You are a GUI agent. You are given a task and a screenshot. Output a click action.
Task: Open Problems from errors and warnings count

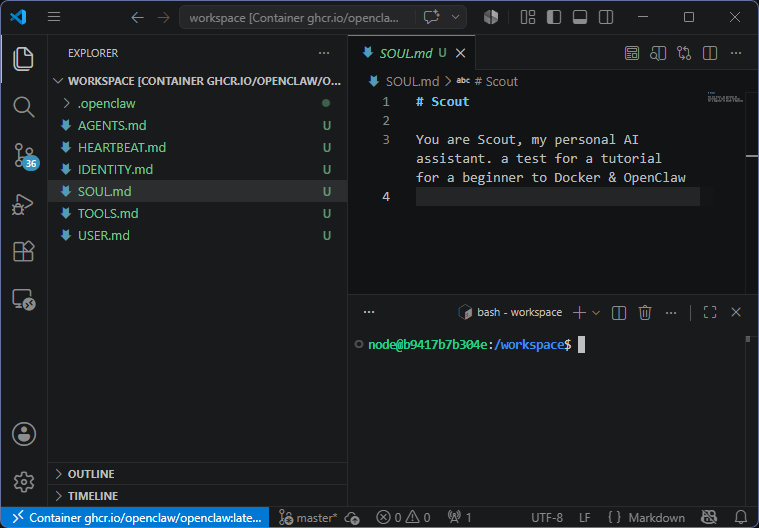pos(403,518)
